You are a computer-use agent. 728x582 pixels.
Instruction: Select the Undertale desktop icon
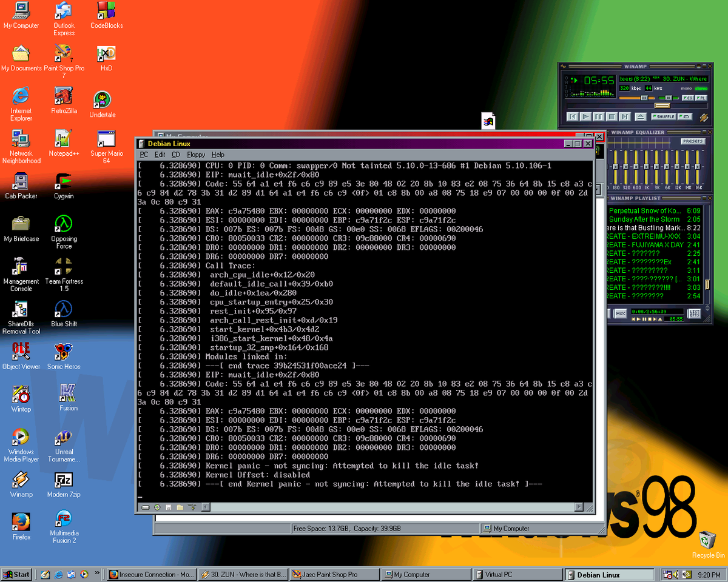coord(102,104)
